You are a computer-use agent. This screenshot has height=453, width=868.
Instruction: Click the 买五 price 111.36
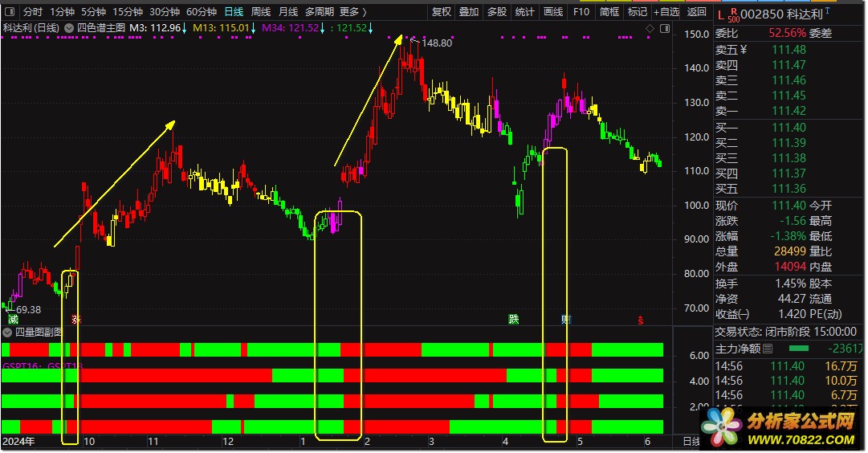[x=789, y=189]
